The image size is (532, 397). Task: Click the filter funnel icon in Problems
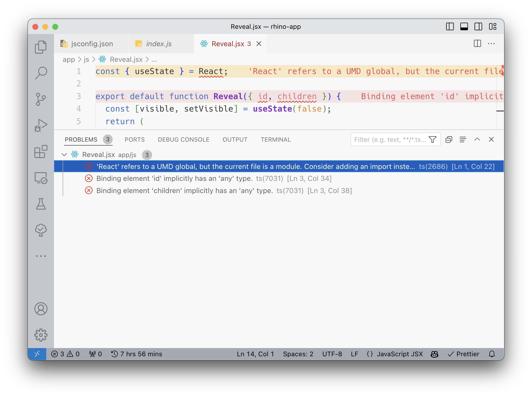click(433, 140)
